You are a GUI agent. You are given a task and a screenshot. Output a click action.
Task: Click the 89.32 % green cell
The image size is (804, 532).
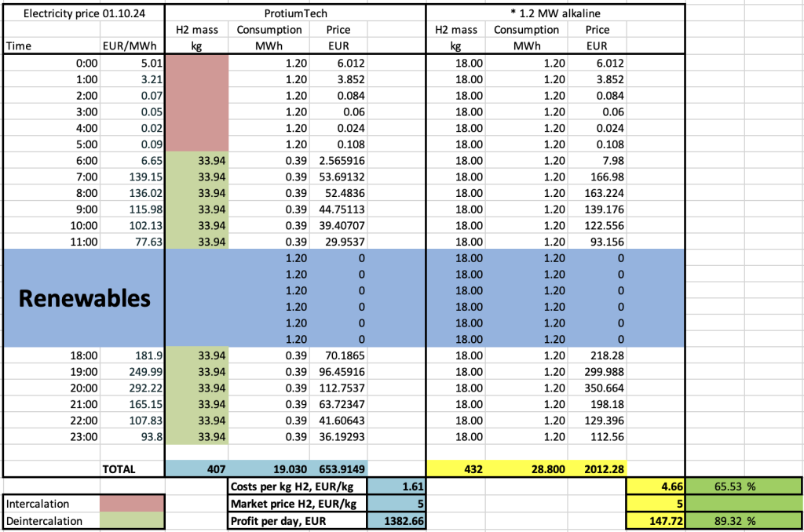744,521
